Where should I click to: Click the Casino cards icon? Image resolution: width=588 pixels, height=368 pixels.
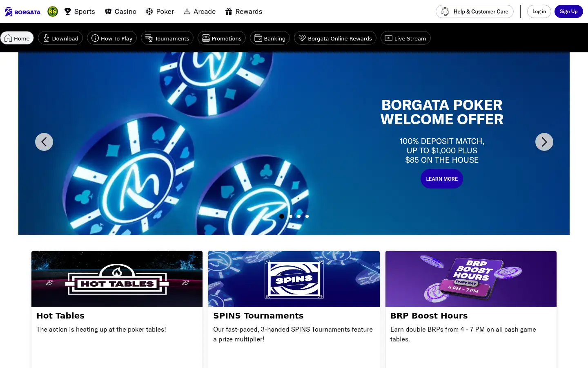point(108,11)
